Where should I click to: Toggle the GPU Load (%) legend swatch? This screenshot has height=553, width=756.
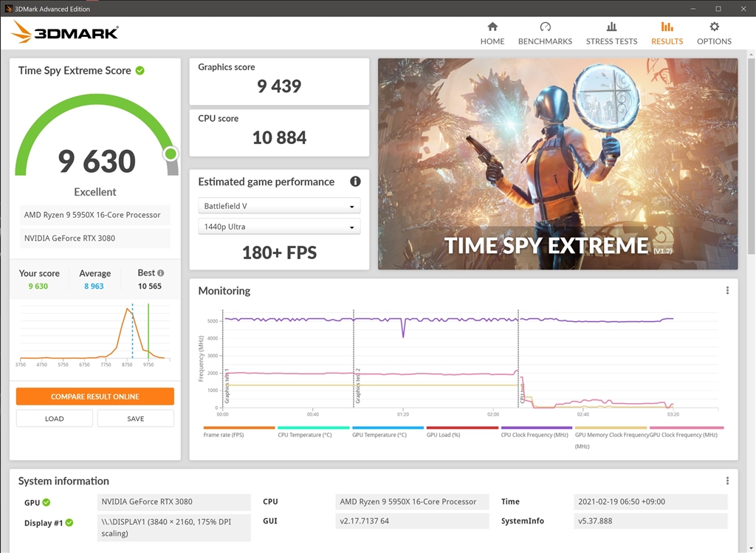[x=462, y=427]
